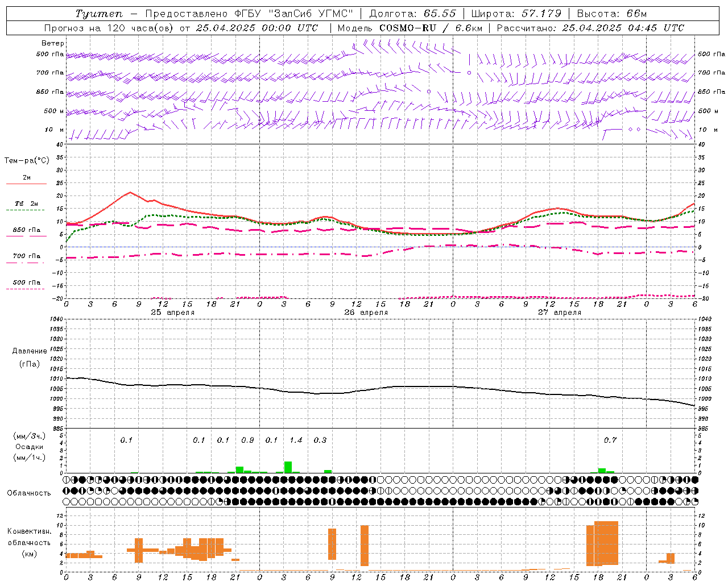Viewport: 728px width, 582px height.
Task: Click the "27 апреля" date label
Action: [x=559, y=313]
